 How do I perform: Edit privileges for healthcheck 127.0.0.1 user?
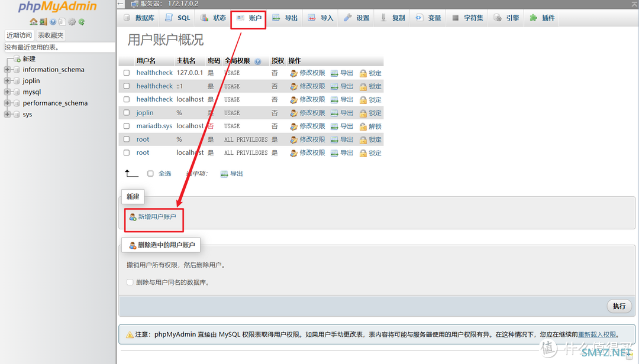click(x=308, y=73)
